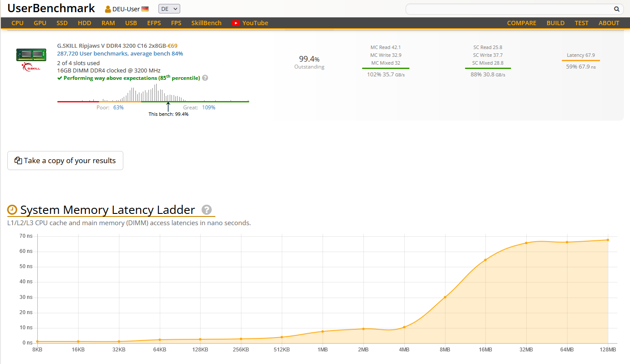Click the search magnifier icon
Screen dimensions: 630x364
617,9
